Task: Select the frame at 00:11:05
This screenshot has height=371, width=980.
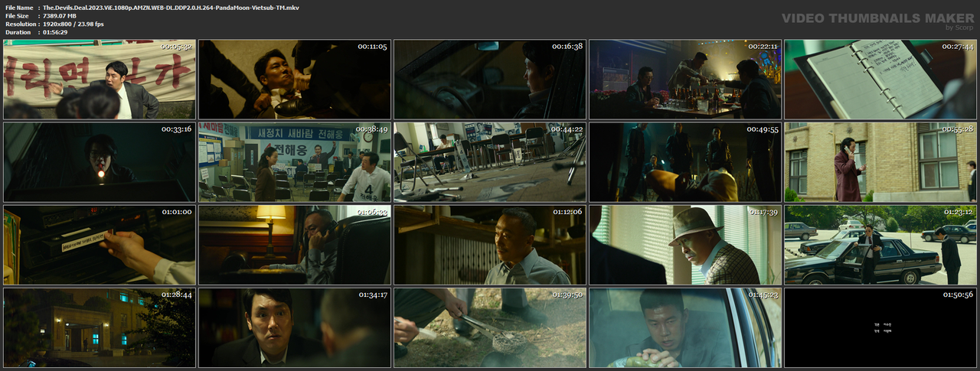Action: pos(295,80)
